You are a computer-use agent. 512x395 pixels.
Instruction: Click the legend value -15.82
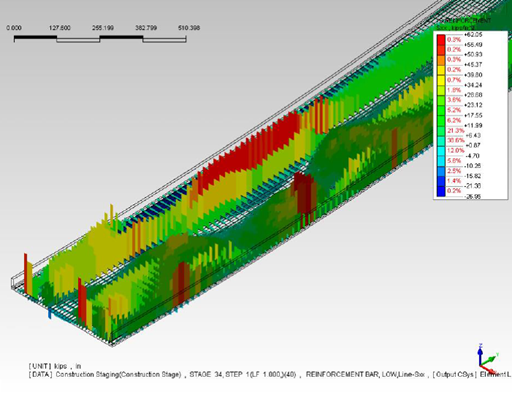tap(473, 176)
